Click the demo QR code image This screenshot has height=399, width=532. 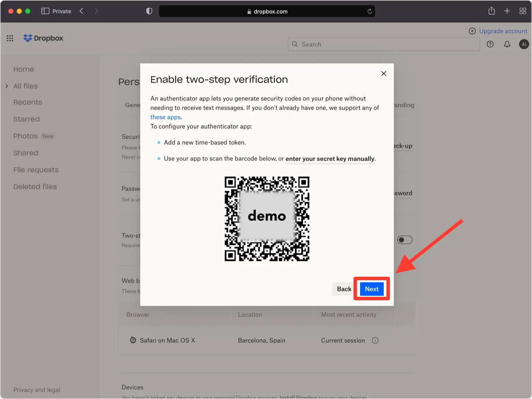267,219
